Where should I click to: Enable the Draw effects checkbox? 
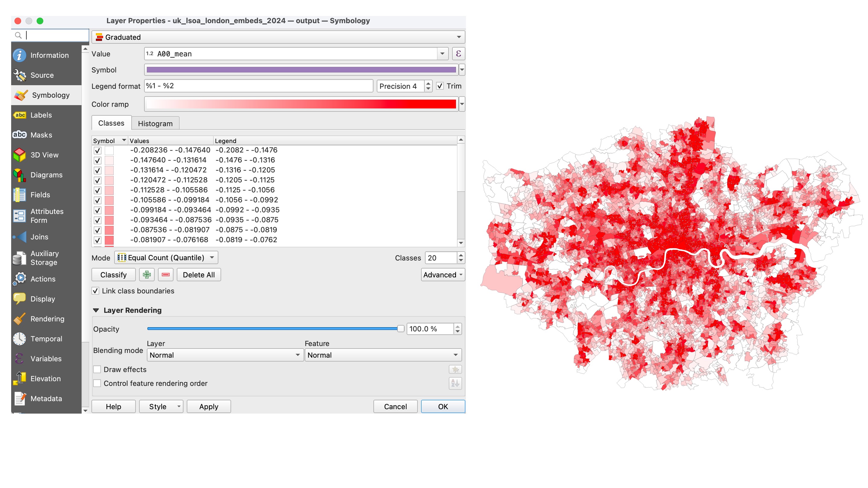tap(97, 369)
